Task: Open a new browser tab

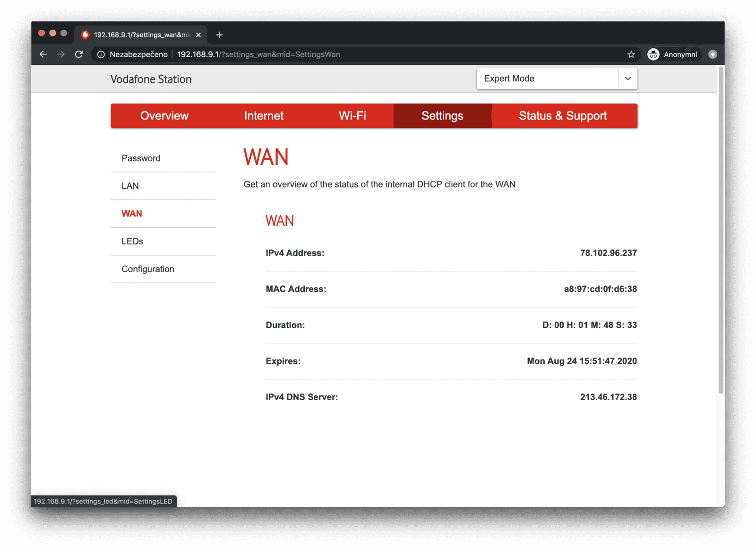Action: (219, 35)
